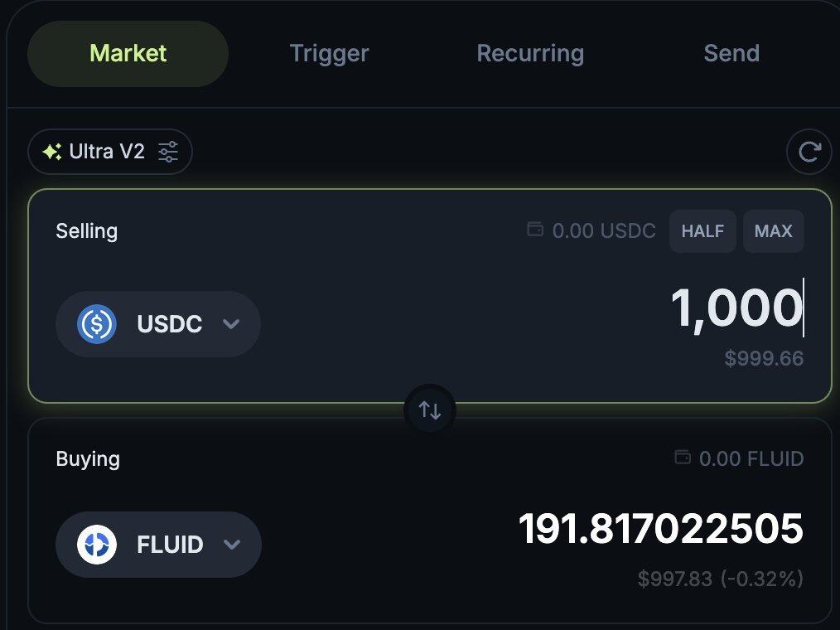This screenshot has width=840, height=630.
Task: Click the refresh quote icon
Action: point(809,152)
